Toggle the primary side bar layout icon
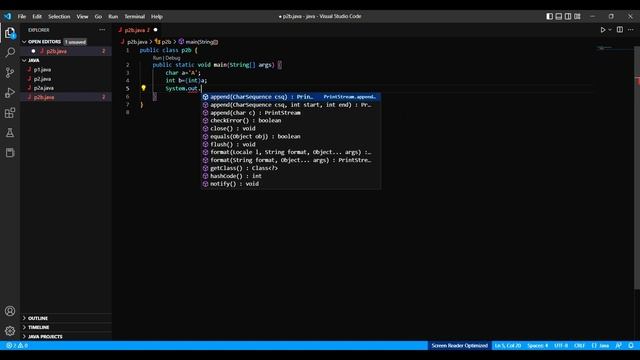 (549, 16)
